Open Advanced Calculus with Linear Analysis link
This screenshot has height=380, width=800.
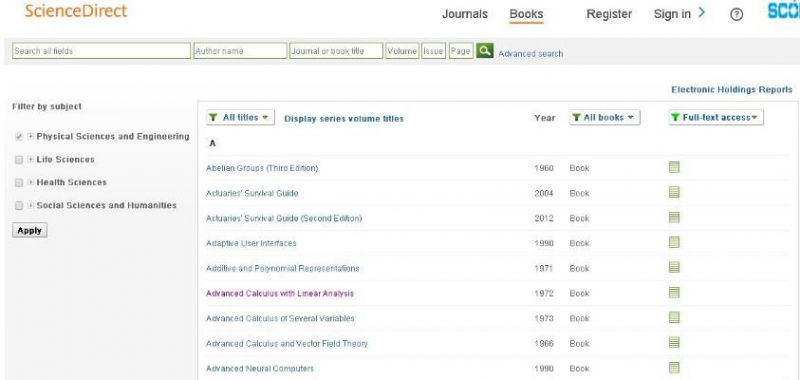pos(280,293)
